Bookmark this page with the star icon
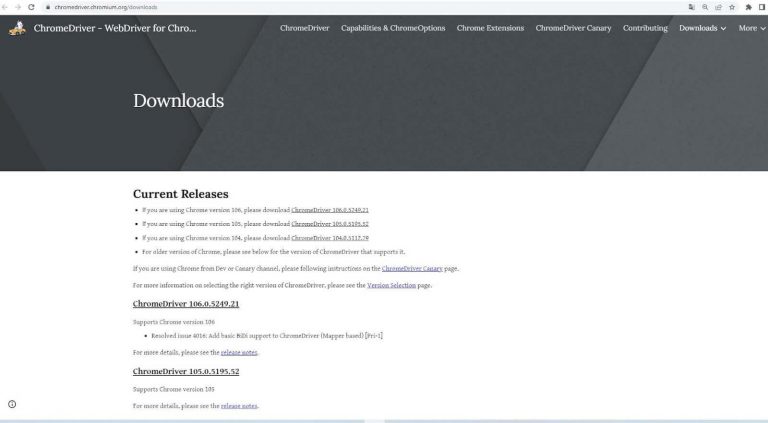Screen dimensions: 768x423 point(732,7)
